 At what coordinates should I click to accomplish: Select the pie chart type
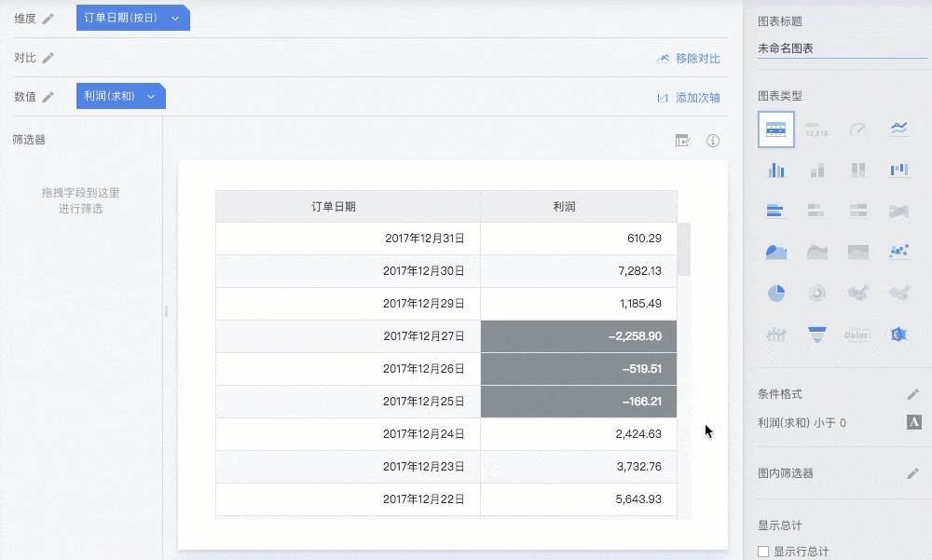pyautogui.click(x=775, y=293)
